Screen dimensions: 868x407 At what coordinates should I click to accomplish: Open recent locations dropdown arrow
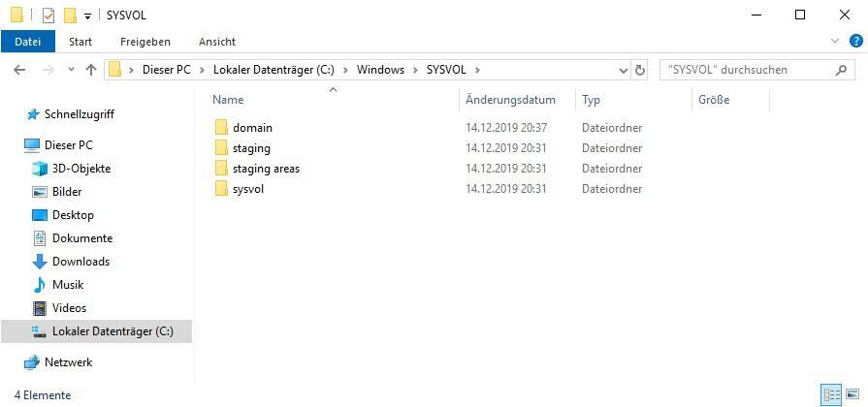tap(71, 71)
